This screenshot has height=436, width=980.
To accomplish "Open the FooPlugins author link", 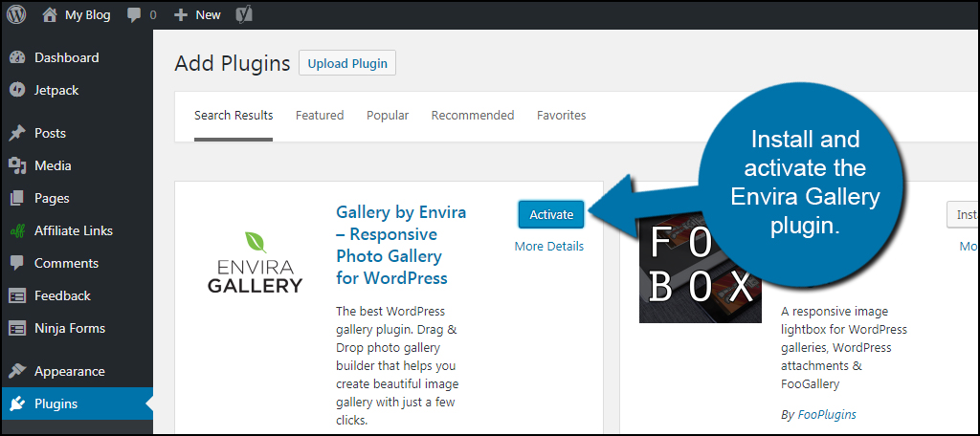I will pos(827,414).
